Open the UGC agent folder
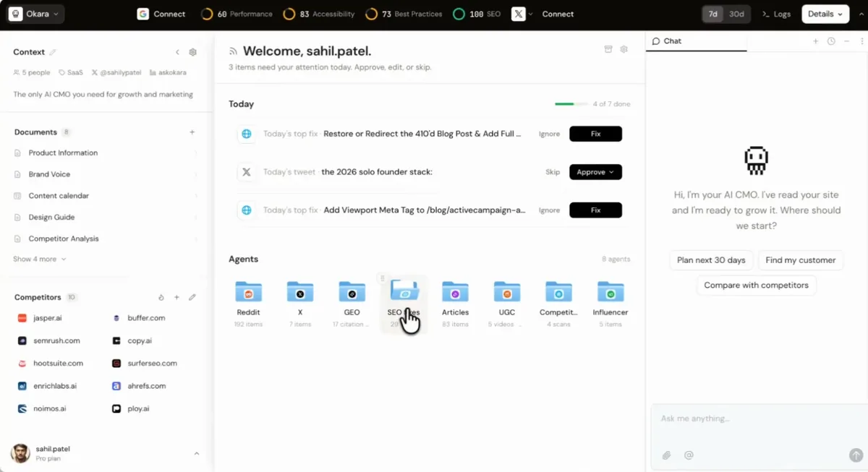Image resolution: width=868 pixels, height=472 pixels. 507,304
